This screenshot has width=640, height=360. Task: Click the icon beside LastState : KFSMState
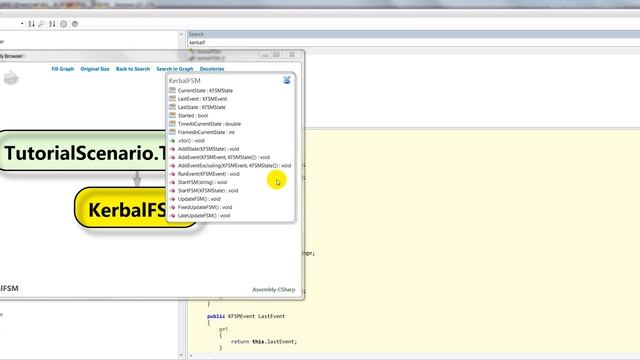[172, 107]
